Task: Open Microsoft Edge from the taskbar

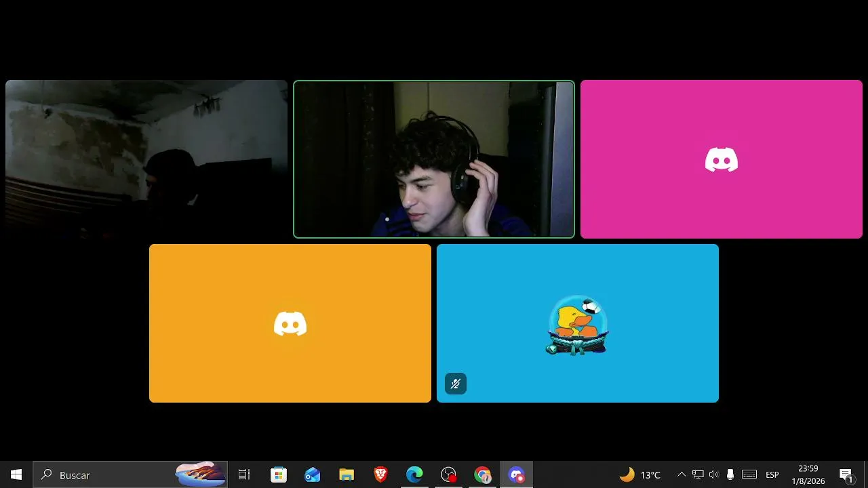Action: tap(414, 475)
